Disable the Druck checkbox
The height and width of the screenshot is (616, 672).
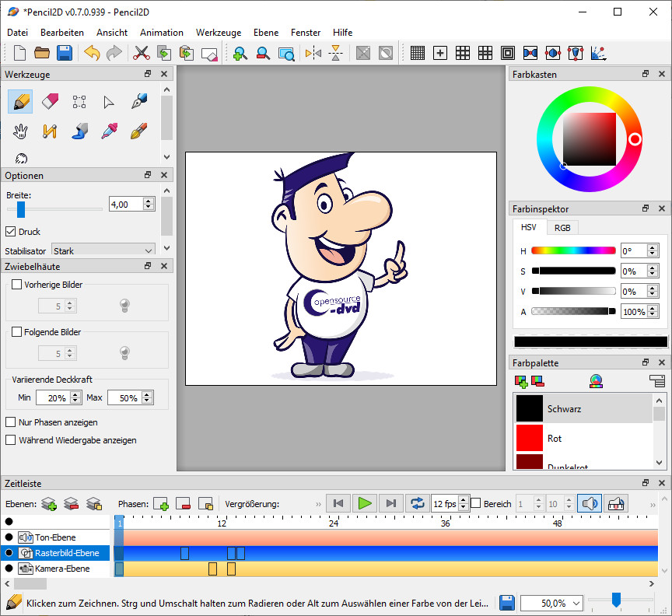click(11, 232)
